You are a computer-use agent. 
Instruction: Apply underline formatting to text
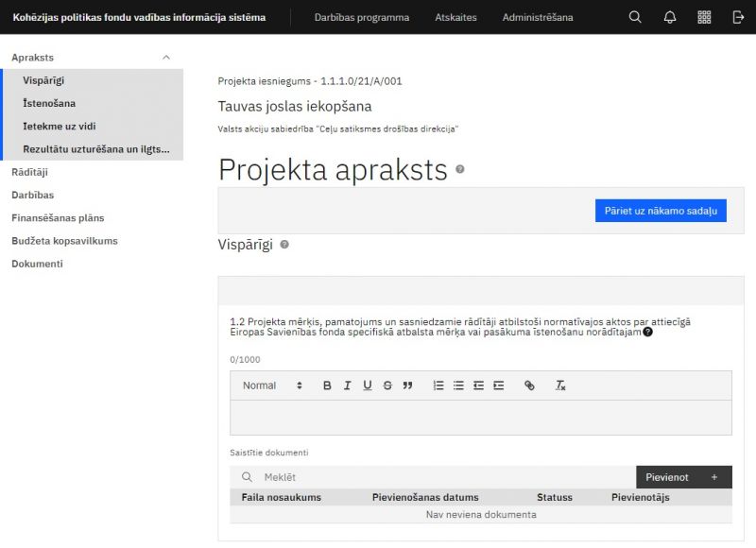pyautogui.click(x=367, y=385)
